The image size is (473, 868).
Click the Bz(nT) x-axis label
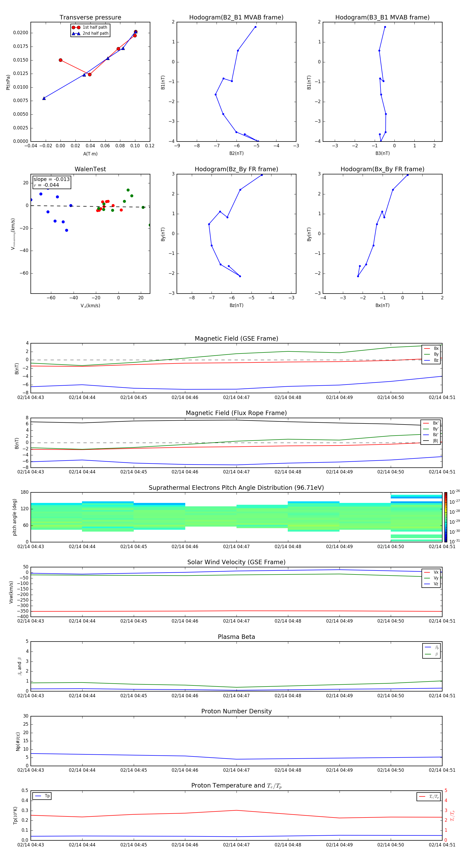coord(236,305)
